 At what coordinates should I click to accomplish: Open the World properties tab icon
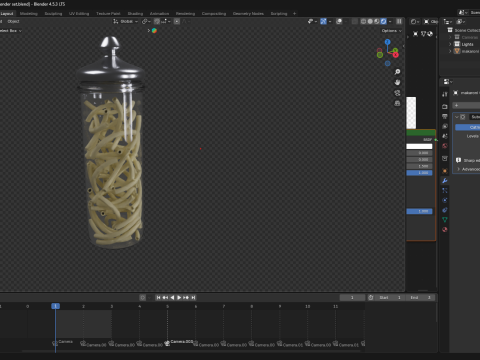(x=445, y=146)
